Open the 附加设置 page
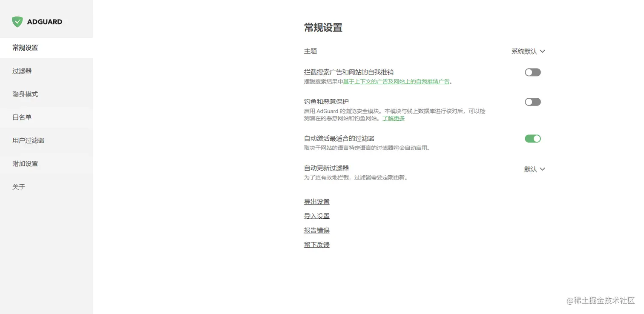Screen dimensions: 644x314 pyautogui.click(x=25, y=163)
